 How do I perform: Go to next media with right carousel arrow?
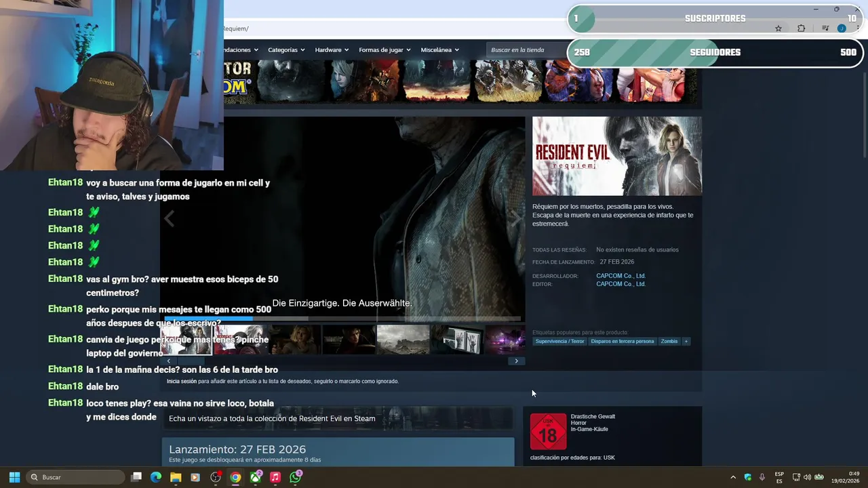(x=516, y=218)
